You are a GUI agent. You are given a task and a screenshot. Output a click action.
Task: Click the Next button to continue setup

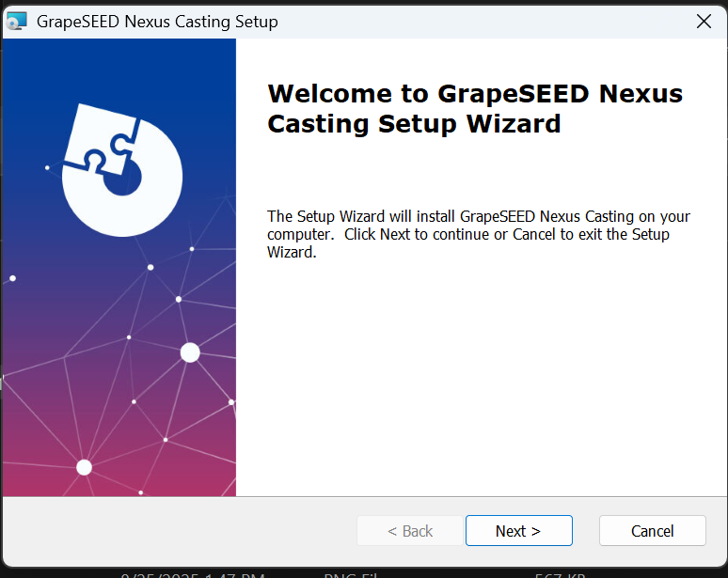[x=518, y=530]
